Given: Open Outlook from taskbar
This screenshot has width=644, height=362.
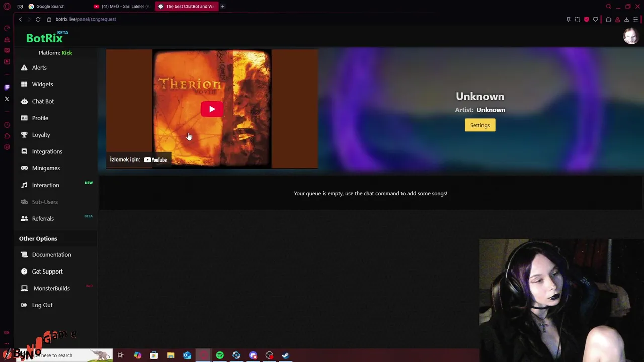Looking at the screenshot, I should tap(187, 355).
